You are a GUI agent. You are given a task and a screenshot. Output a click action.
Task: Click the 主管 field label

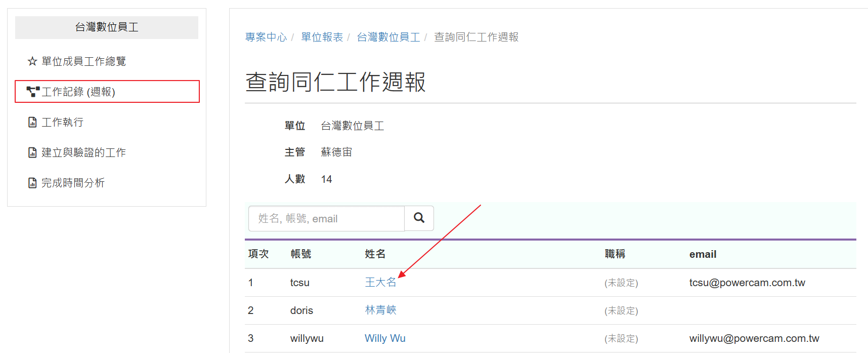(295, 152)
